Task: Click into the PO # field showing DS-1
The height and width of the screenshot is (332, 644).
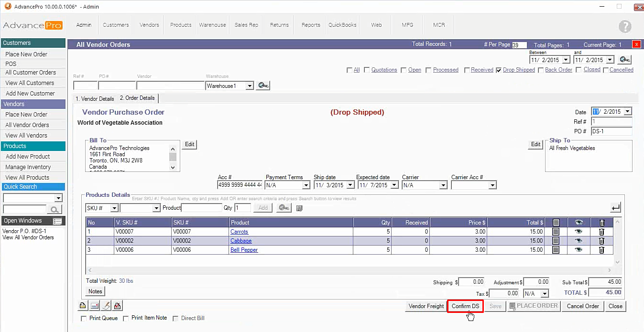Action: tap(611, 131)
